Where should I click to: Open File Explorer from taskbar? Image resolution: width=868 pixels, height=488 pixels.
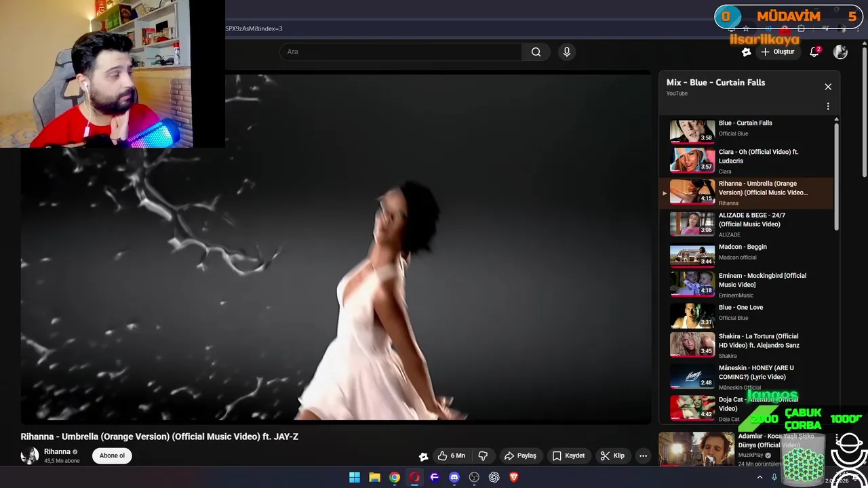(x=374, y=477)
